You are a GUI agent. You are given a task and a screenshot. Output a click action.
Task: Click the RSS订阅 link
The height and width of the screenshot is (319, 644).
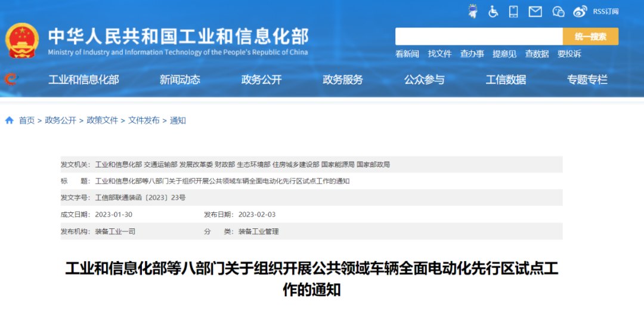605,11
